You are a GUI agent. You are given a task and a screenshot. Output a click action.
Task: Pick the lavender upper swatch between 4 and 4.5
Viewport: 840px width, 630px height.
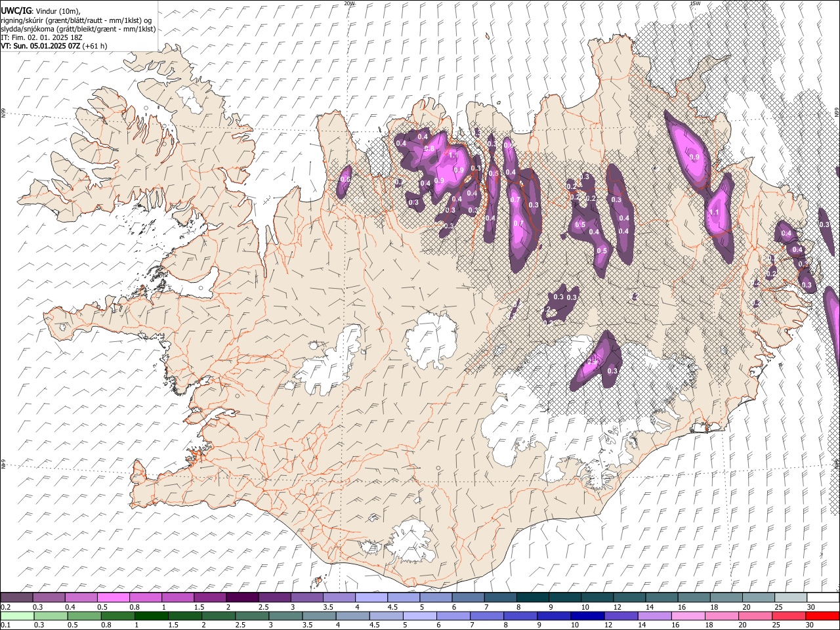coord(371,597)
